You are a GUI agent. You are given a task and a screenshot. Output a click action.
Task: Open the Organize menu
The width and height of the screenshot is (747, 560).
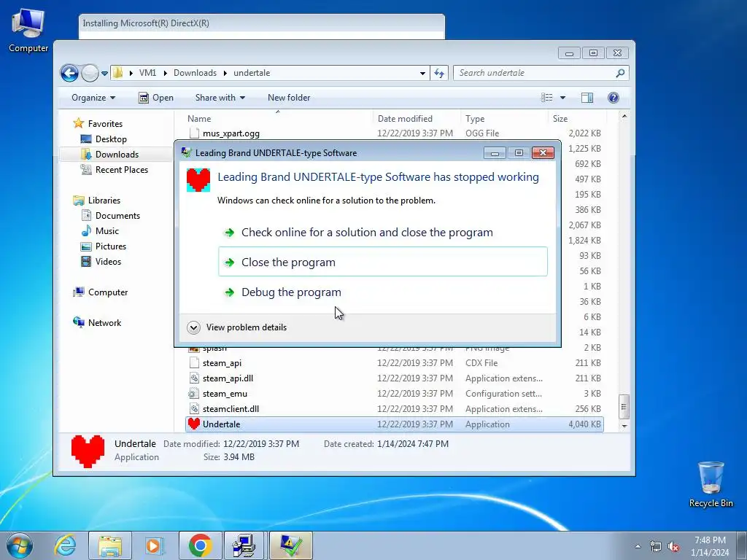(x=93, y=98)
